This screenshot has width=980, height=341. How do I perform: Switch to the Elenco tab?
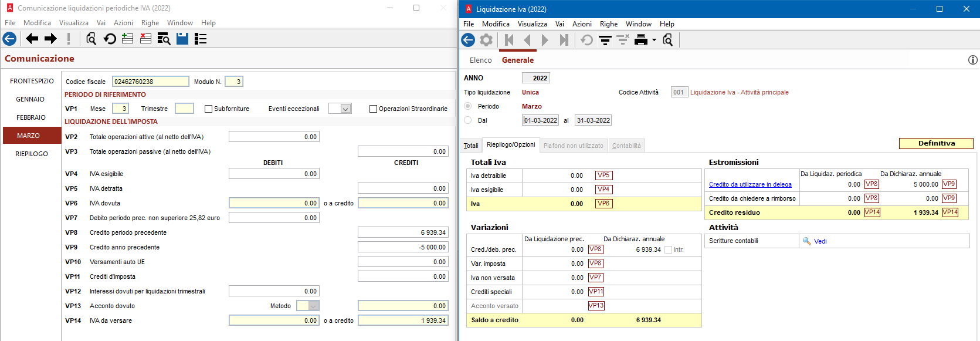[x=480, y=60]
